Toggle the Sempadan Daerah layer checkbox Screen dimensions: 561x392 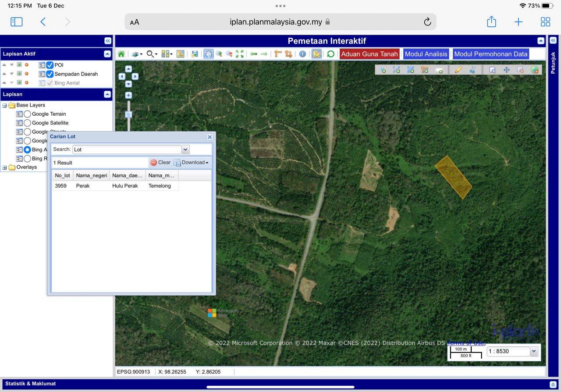(x=50, y=74)
